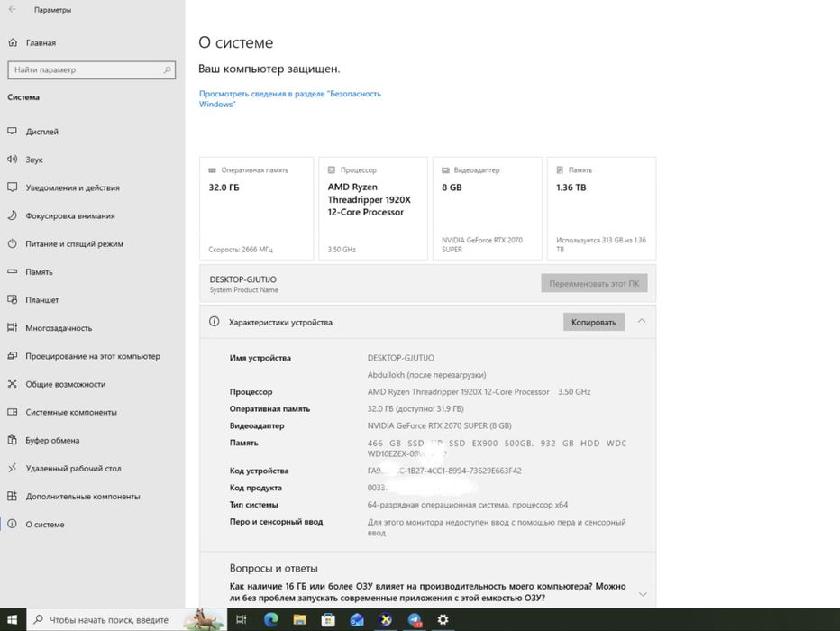Screen dimensions: 840x631
Task: Click the Вопросы и ответы heading
Action: pos(273,568)
